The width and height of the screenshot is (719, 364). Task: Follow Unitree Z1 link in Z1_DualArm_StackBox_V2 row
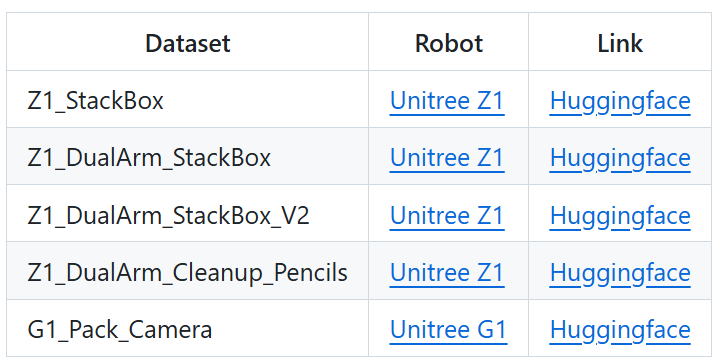pos(447,215)
